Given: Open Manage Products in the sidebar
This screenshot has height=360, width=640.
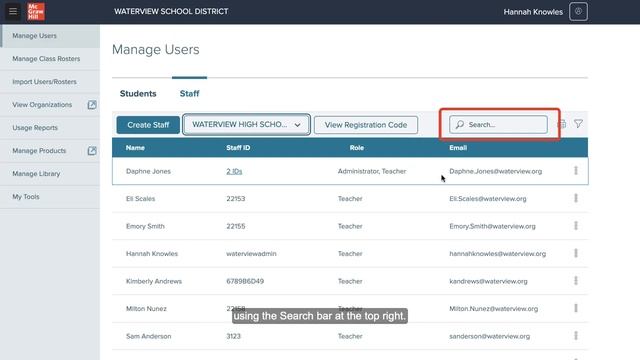Looking at the screenshot, I should point(39,151).
